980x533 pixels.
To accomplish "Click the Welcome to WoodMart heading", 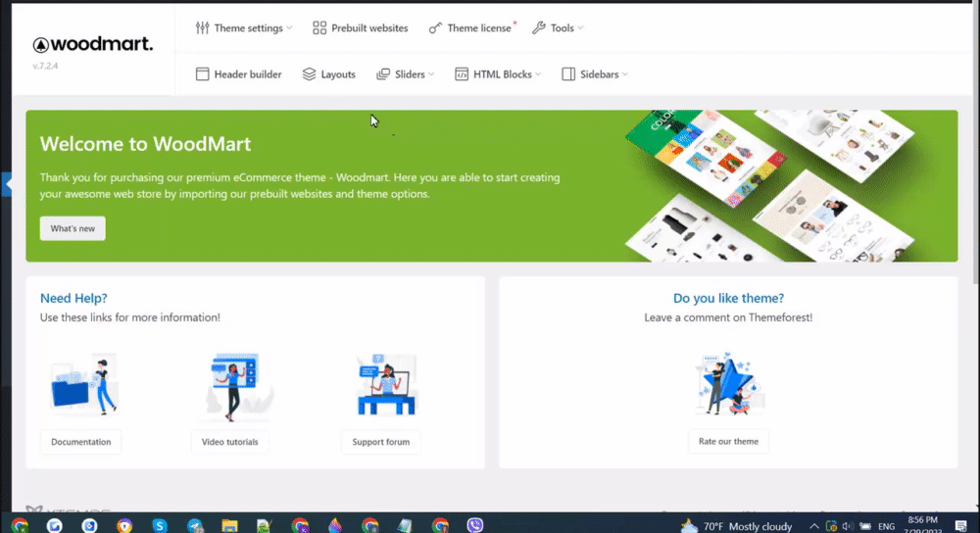I will point(146,144).
